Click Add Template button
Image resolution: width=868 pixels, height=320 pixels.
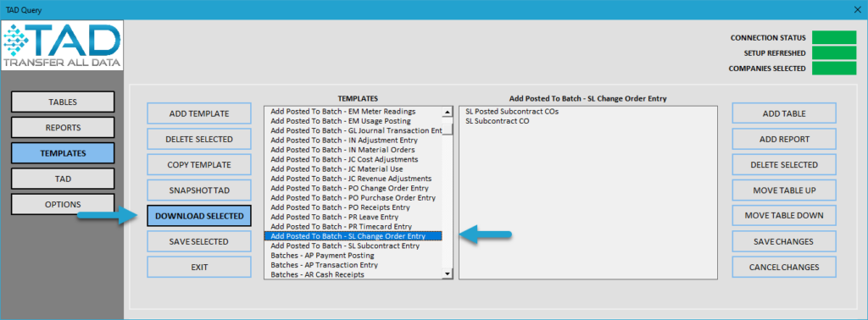(198, 113)
